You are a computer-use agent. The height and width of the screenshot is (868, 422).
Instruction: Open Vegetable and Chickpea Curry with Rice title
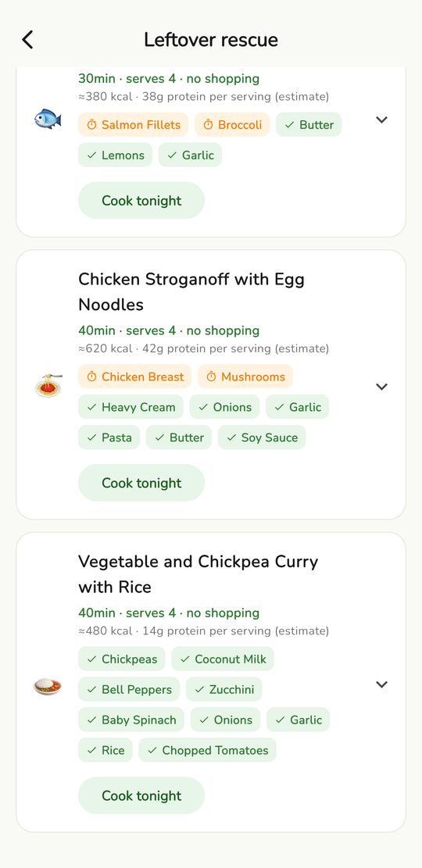click(x=198, y=574)
